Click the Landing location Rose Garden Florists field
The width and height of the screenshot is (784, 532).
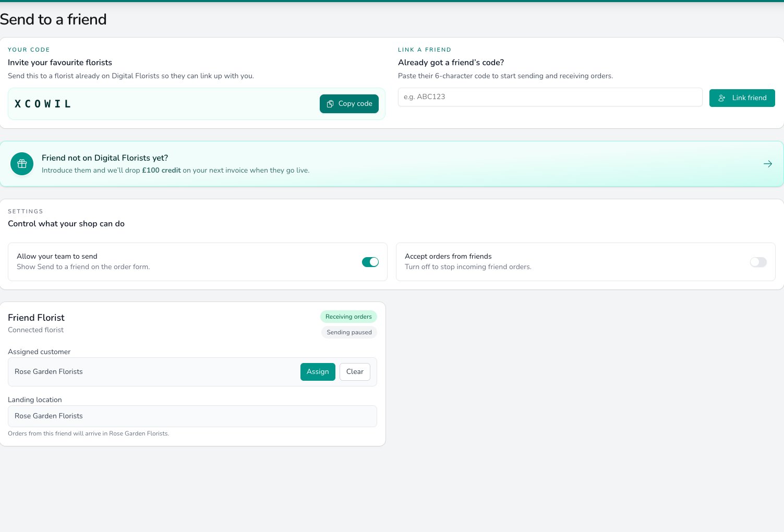(192, 416)
